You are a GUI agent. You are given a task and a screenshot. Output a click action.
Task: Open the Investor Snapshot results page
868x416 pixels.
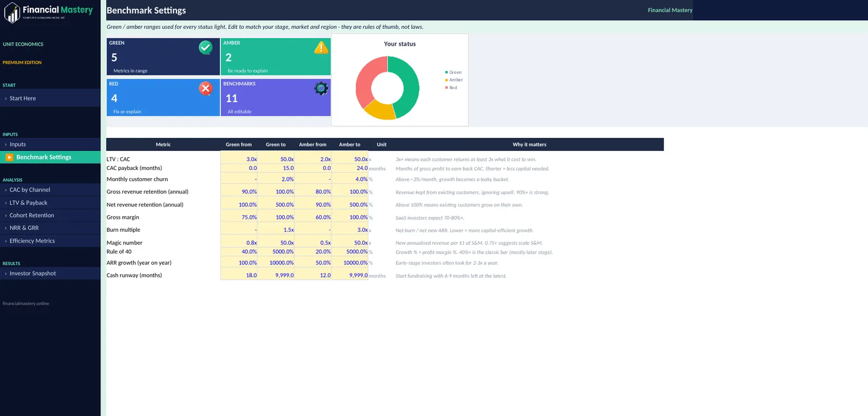pyautogui.click(x=50, y=274)
